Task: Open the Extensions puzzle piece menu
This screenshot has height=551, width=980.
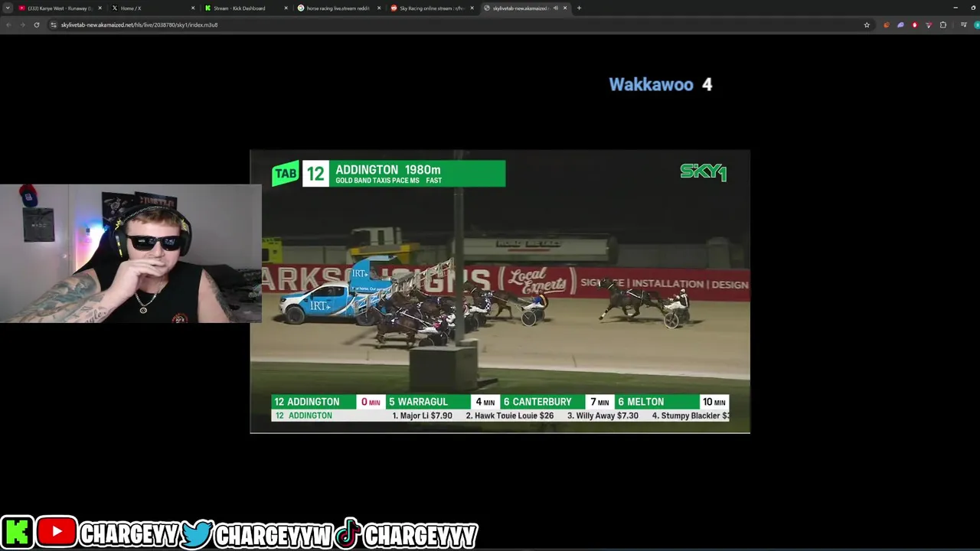Action: 942,24
